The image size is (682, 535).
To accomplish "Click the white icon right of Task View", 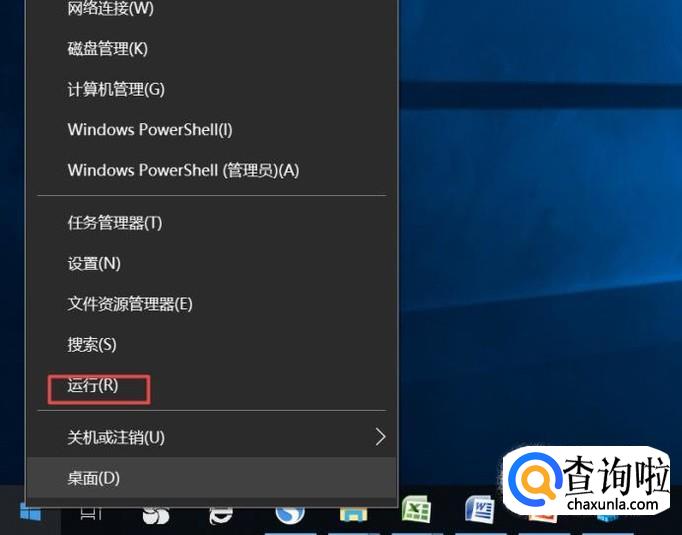I will pos(155,514).
